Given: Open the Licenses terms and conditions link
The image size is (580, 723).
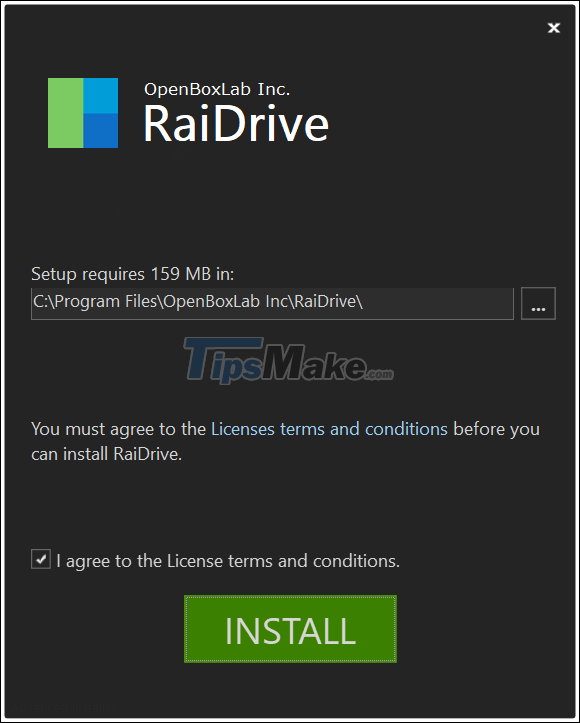Looking at the screenshot, I should pos(329,429).
